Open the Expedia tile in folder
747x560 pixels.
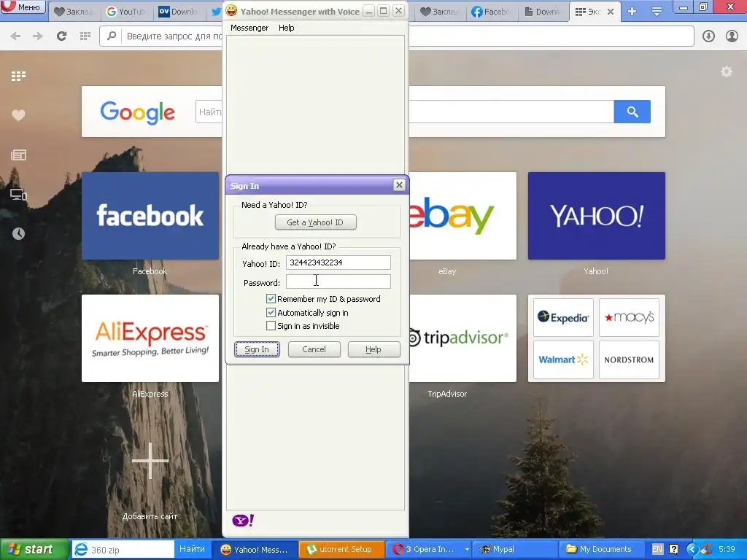(563, 318)
